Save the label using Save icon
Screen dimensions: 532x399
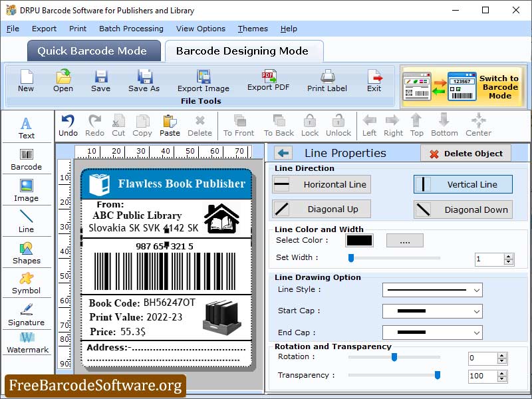[x=101, y=80]
